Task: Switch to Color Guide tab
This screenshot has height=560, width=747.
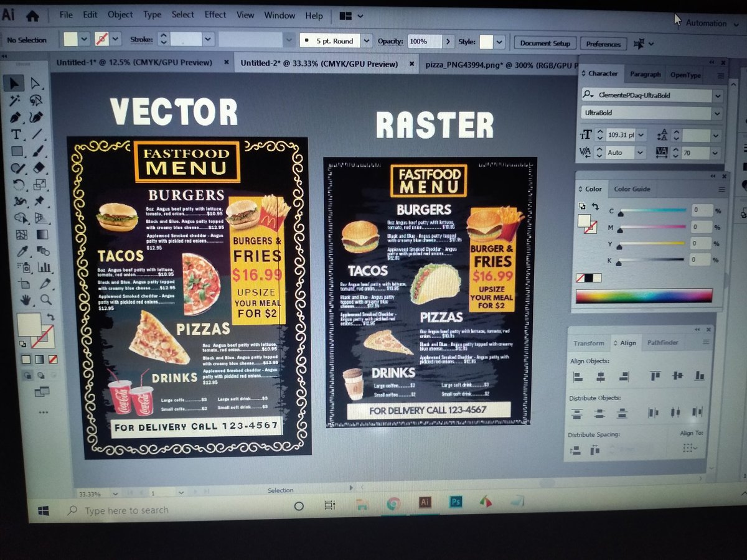Action: coord(632,189)
